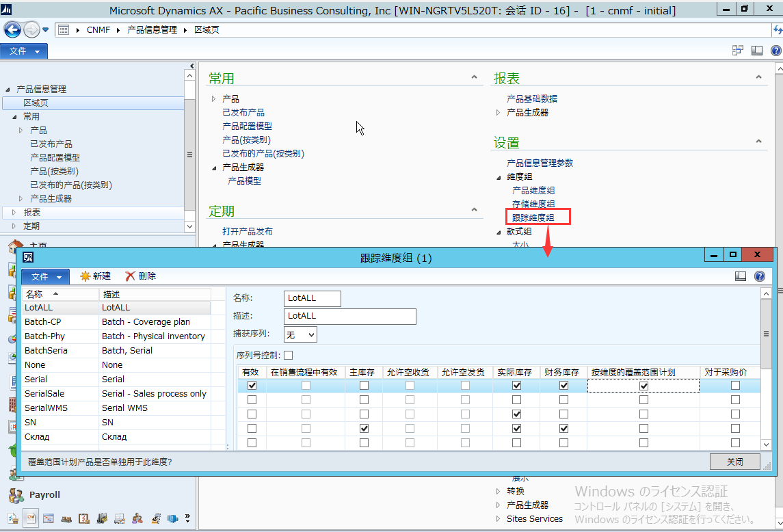Open the conveyor boxes module icon
Viewport: 783px width, 532px height.
click(x=66, y=520)
